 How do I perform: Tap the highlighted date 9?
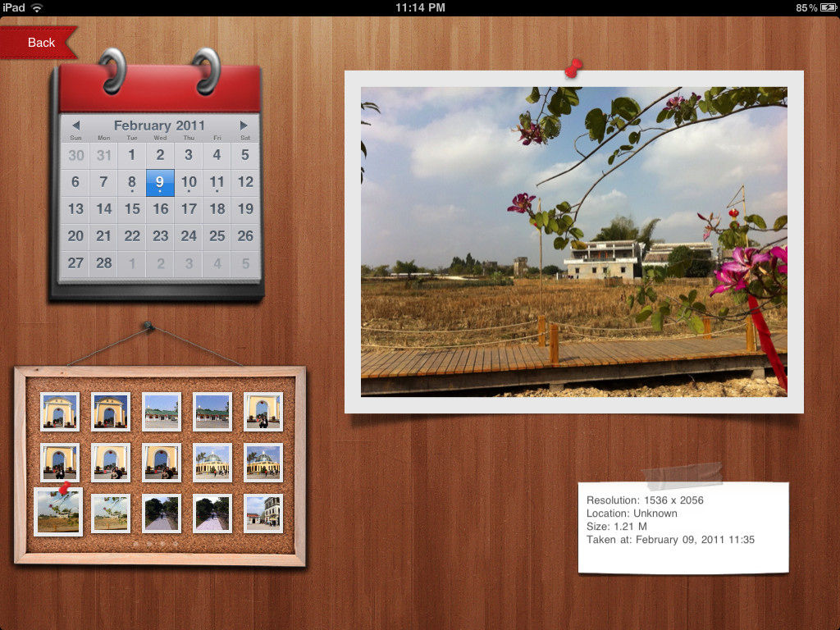point(160,182)
